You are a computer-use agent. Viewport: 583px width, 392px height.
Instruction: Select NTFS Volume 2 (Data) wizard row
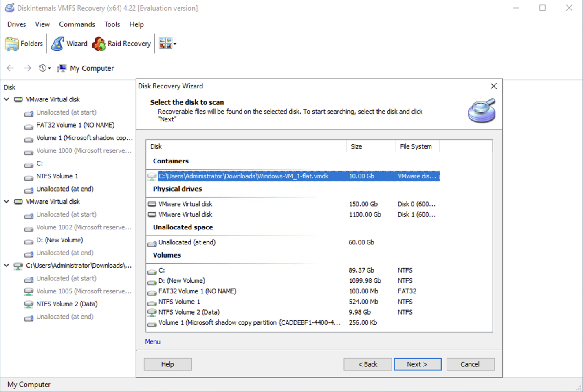tap(293, 312)
